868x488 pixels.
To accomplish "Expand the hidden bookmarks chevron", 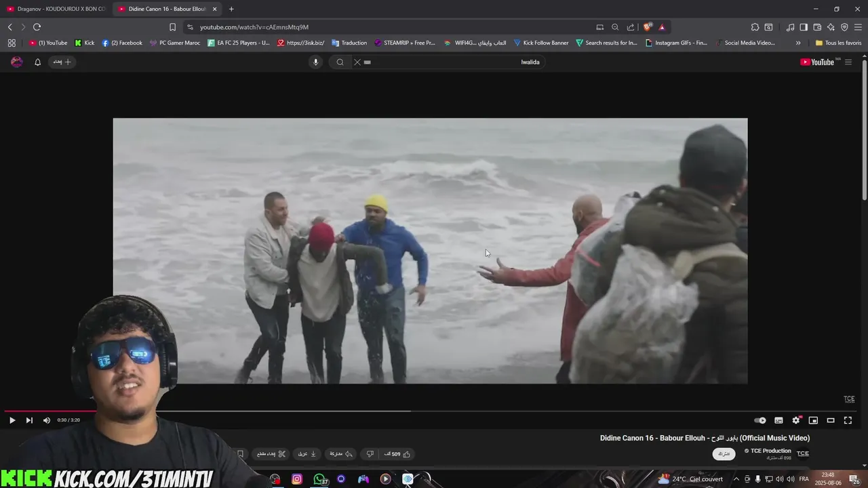I will point(798,43).
